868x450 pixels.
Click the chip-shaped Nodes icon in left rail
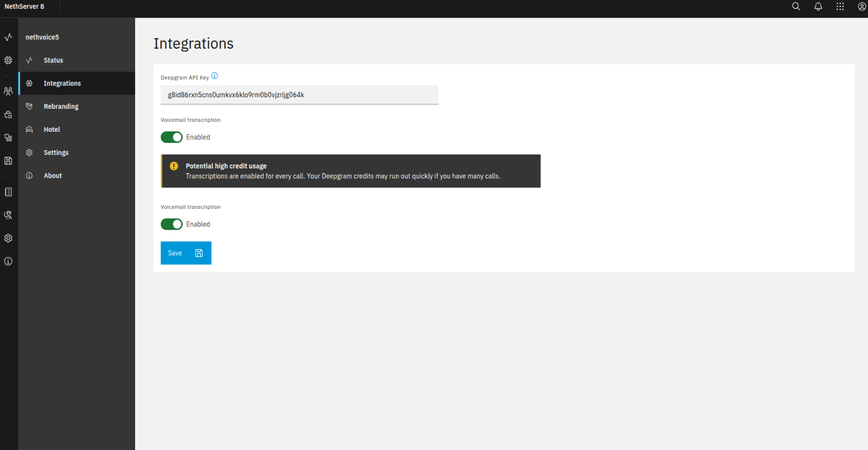8,60
